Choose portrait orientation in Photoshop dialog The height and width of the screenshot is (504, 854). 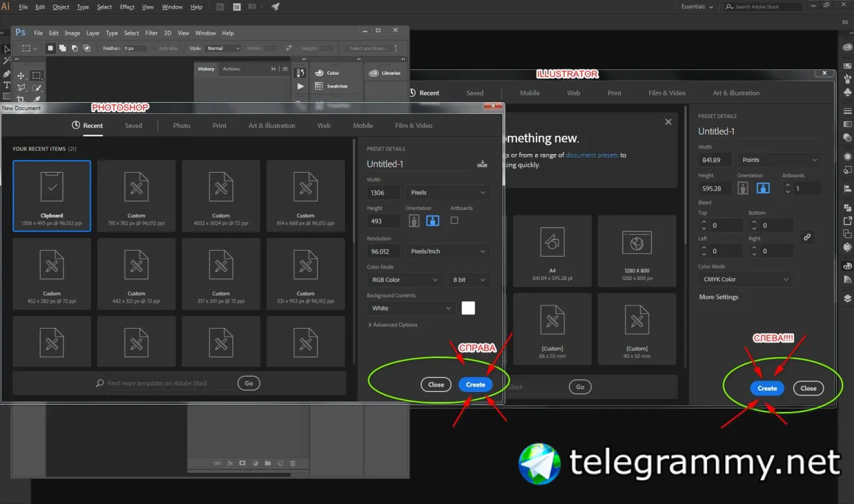pos(414,220)
